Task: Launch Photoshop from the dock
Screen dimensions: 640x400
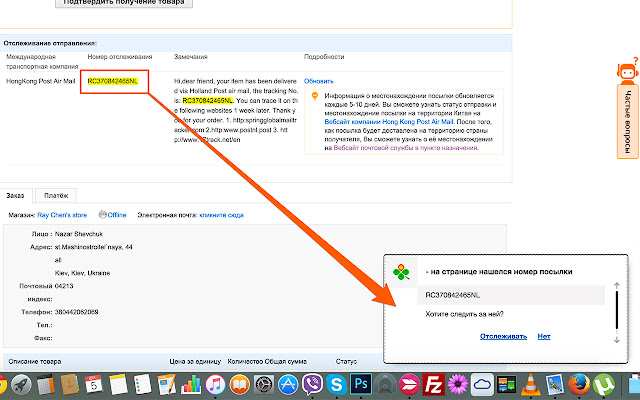Action: pyautogui.click(x=361, y=384)
